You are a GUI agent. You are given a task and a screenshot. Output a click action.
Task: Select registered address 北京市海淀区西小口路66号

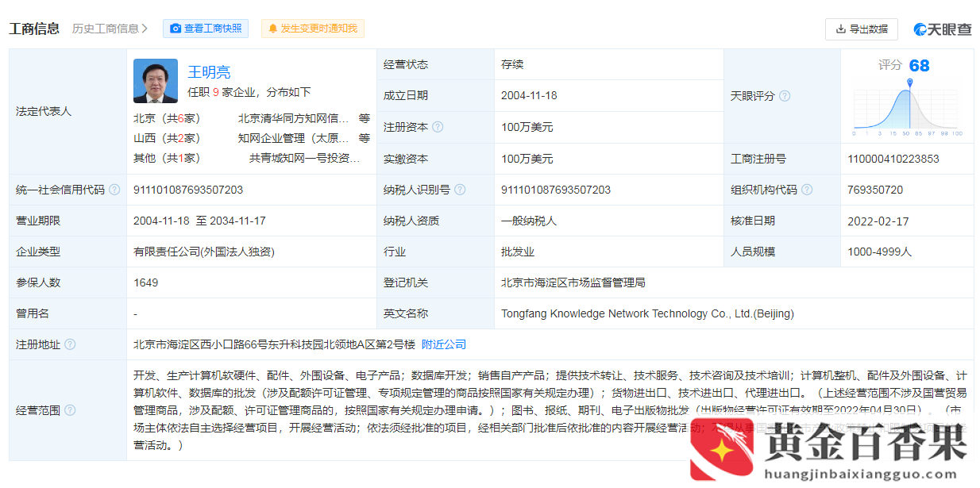pos(274,344)
